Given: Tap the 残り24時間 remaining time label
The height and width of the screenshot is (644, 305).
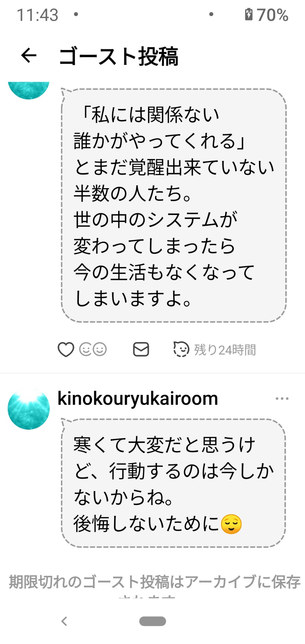Looking at the screenshot, I should click(x=225, y=350).
